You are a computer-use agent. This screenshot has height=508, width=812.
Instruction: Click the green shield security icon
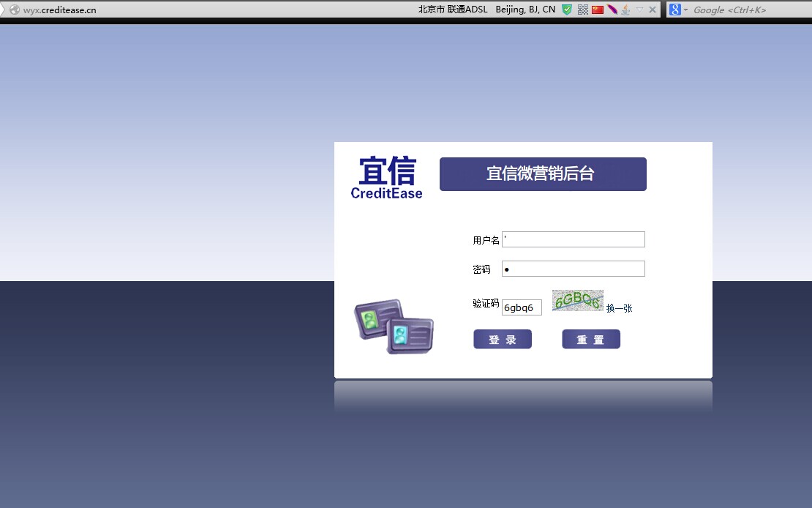point(567,10)
